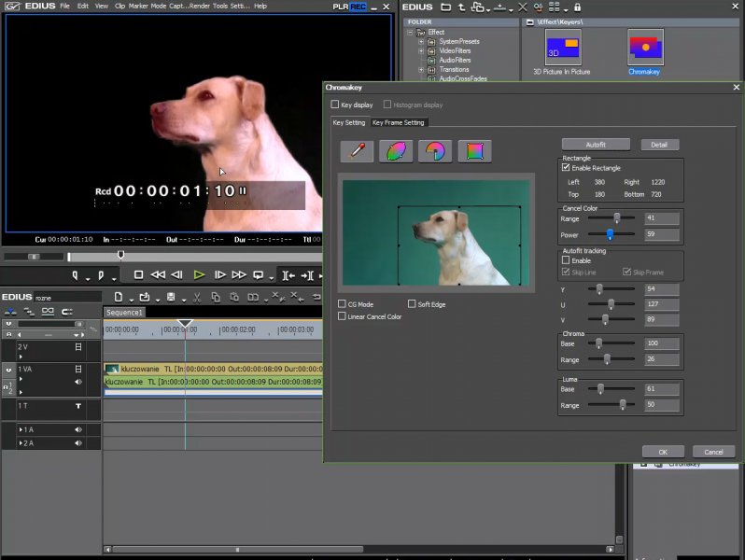
Task: Select the eyedropper color picker tool
Action: 357,151
